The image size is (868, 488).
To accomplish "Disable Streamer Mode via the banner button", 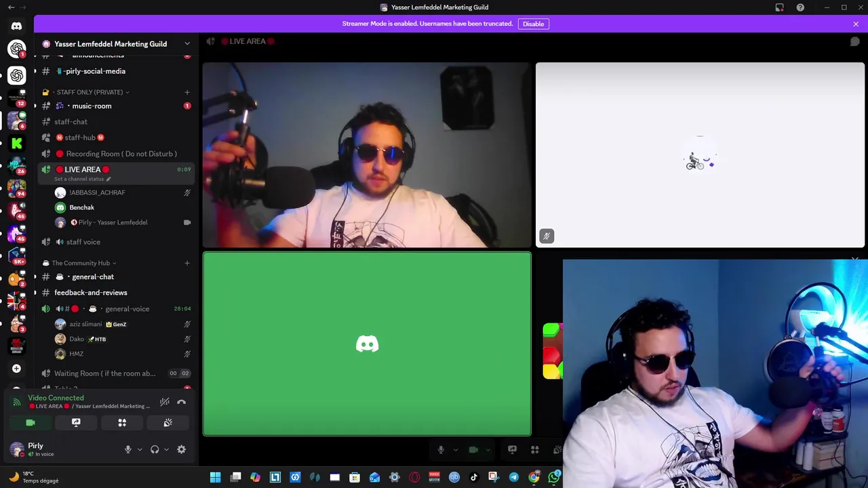I will [x=533, y=24].
